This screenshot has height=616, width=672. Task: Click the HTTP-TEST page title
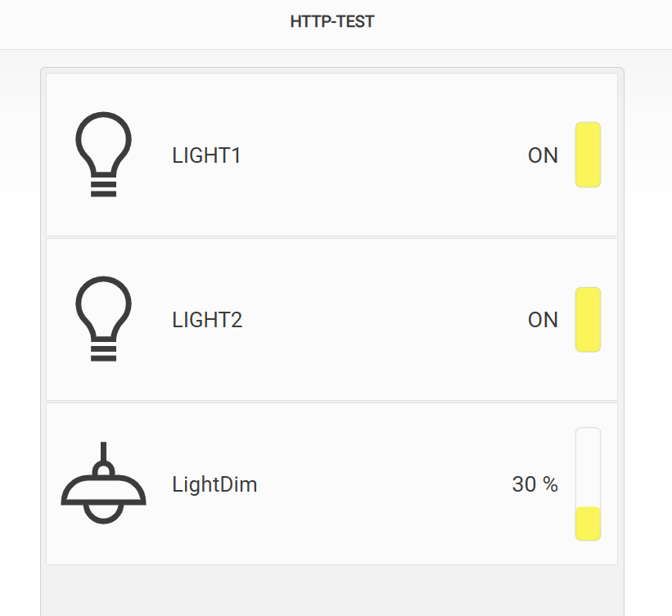332,21
